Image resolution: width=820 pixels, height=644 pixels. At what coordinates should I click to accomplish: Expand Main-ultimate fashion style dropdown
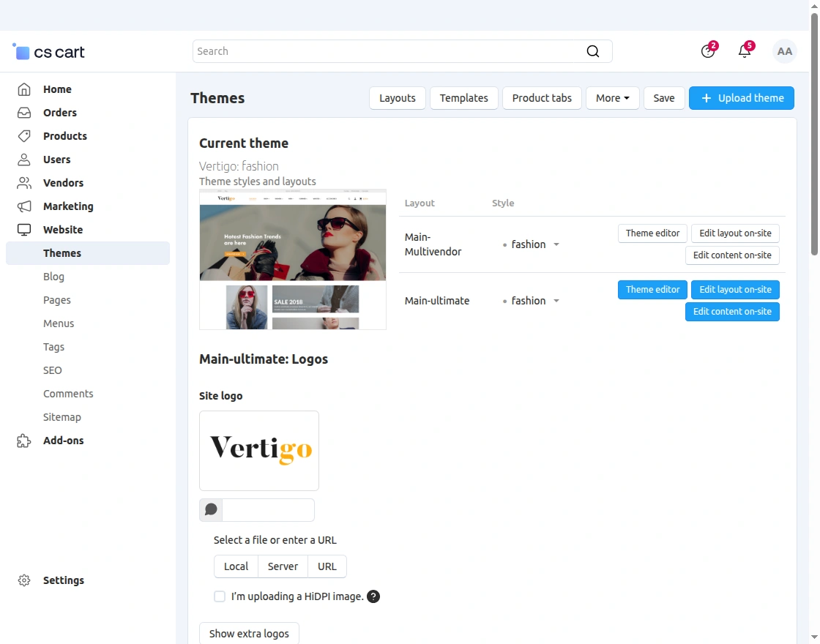coord(556,301)
